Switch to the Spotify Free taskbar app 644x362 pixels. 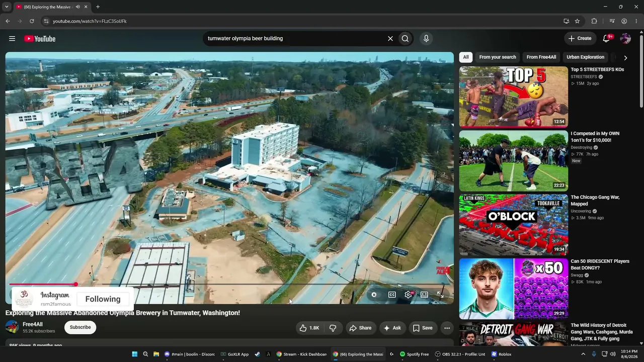pos(415,354)
